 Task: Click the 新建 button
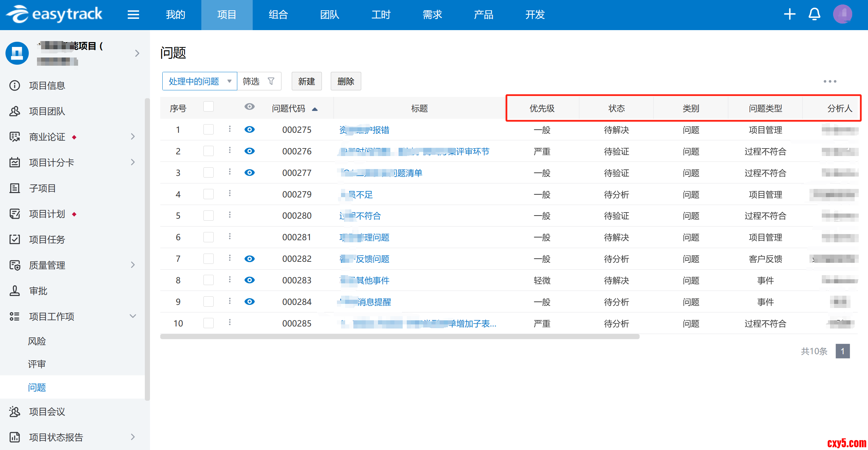click(x=306, y=81)
